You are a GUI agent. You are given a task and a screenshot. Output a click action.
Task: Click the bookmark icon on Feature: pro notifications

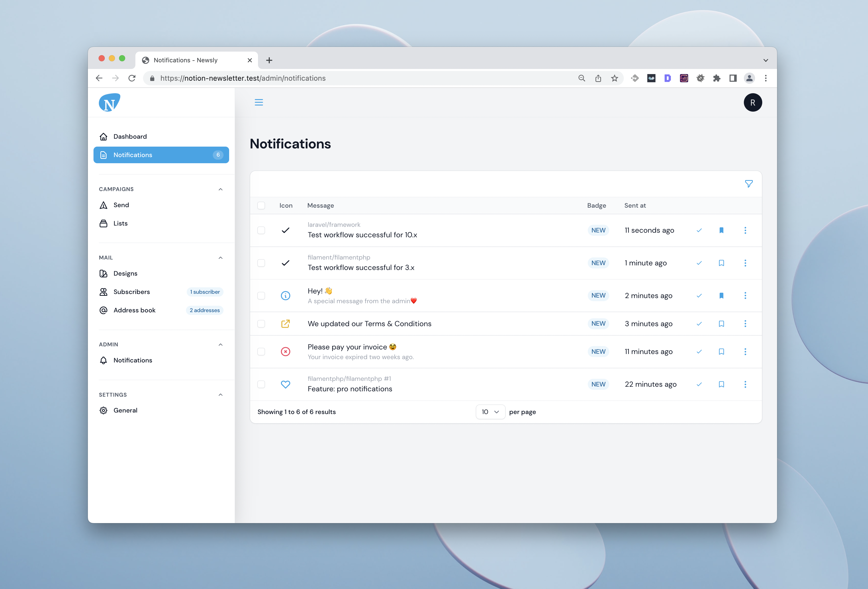coord(721,384)
